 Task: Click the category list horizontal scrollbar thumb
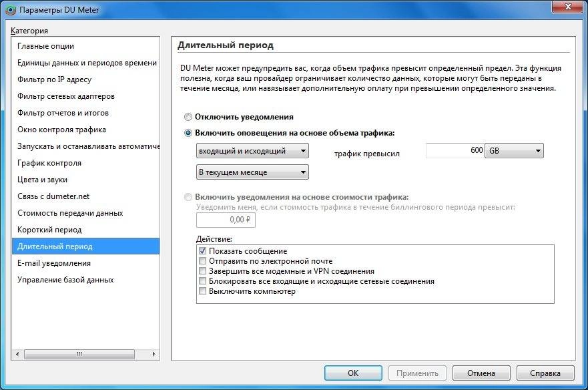pos(79,354)
